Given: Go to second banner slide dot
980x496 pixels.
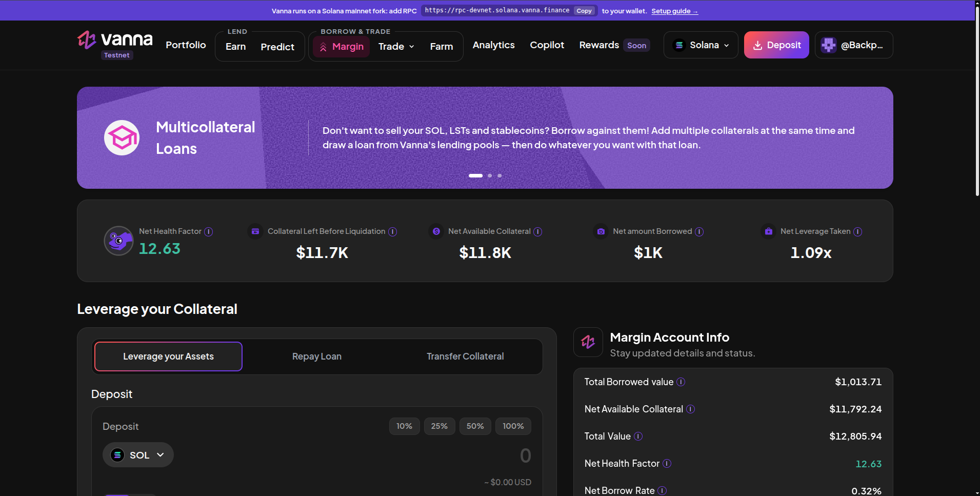Looking at the screenshot, I should [490, 175].
